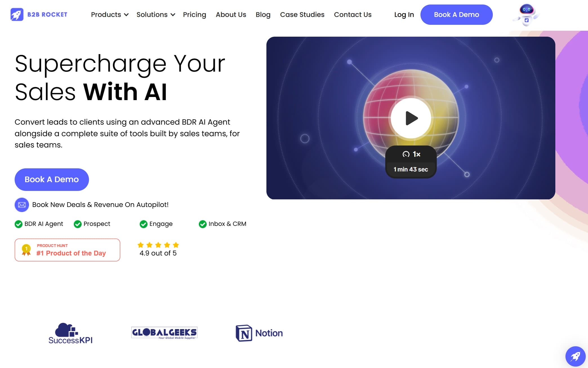The width and height of the screenshot is (588, 368).
Task: Click the B2B Rocket logo icon
Action: click(x=17, y=14)
